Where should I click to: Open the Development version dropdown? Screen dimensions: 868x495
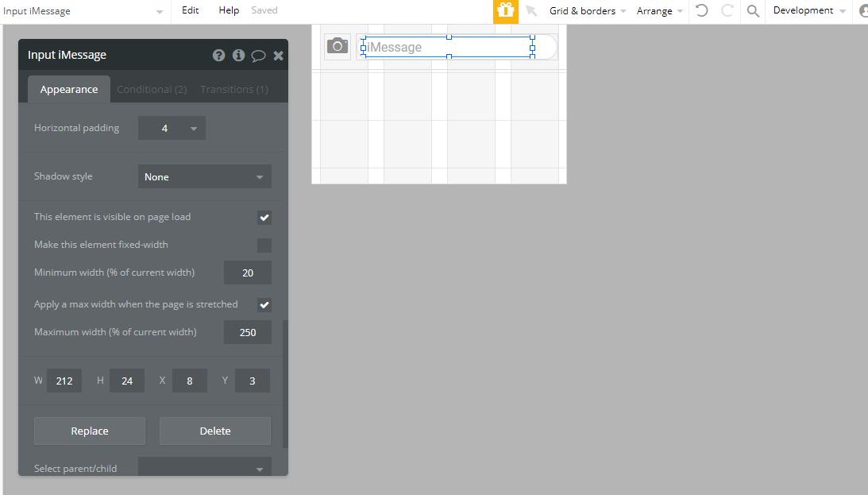pos(809,10)
